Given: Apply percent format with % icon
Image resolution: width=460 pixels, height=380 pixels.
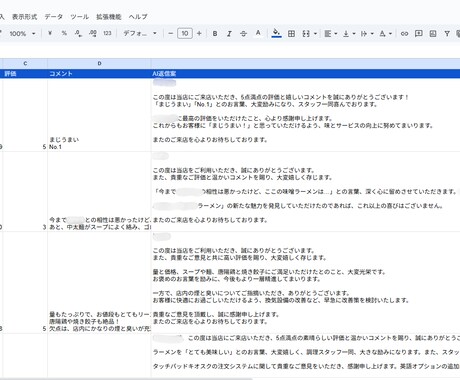Looking at the screenshot, I should (64, 33).
